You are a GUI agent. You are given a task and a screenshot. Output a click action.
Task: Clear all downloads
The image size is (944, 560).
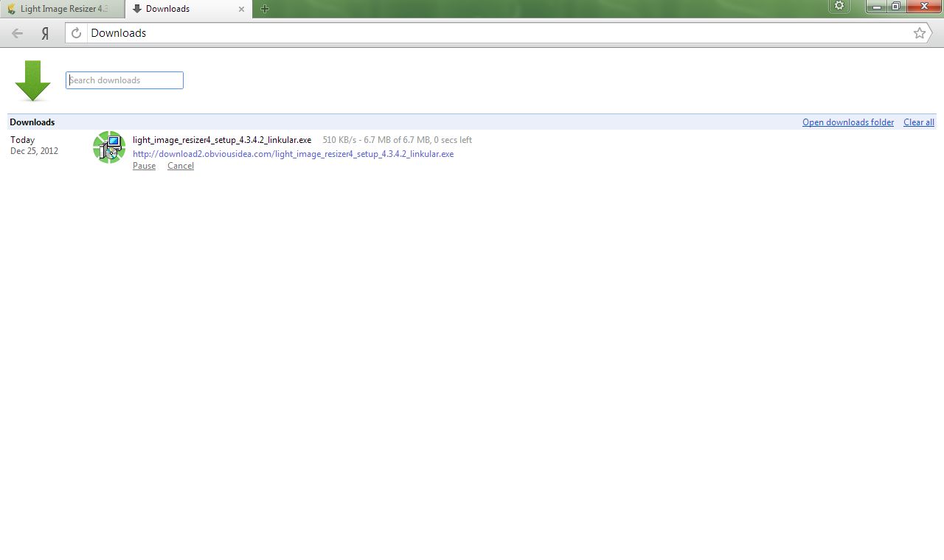[919, 122]
